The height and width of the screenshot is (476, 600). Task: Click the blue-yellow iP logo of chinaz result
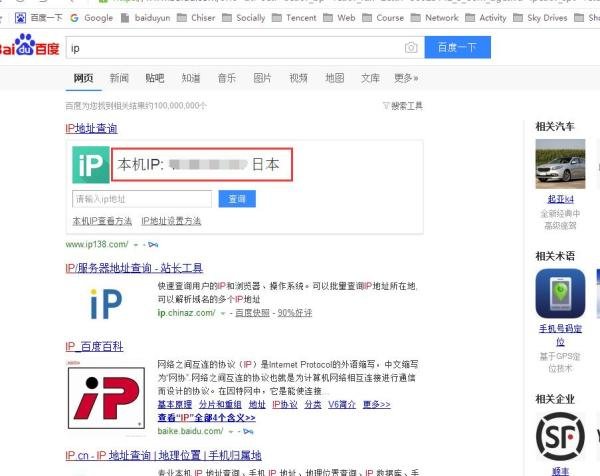(x=106, y=304)
